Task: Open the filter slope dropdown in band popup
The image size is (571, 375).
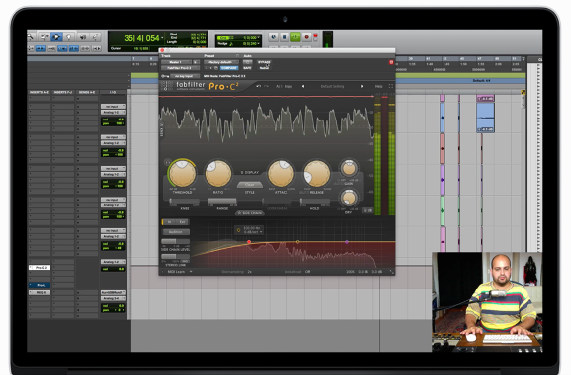Action: [253, 232]
